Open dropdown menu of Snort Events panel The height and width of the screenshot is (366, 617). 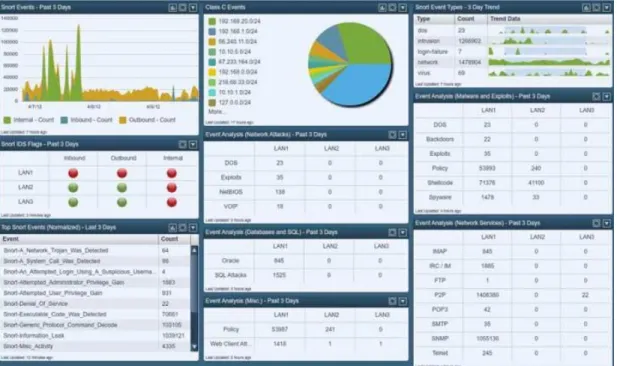[x=193, y=7]
